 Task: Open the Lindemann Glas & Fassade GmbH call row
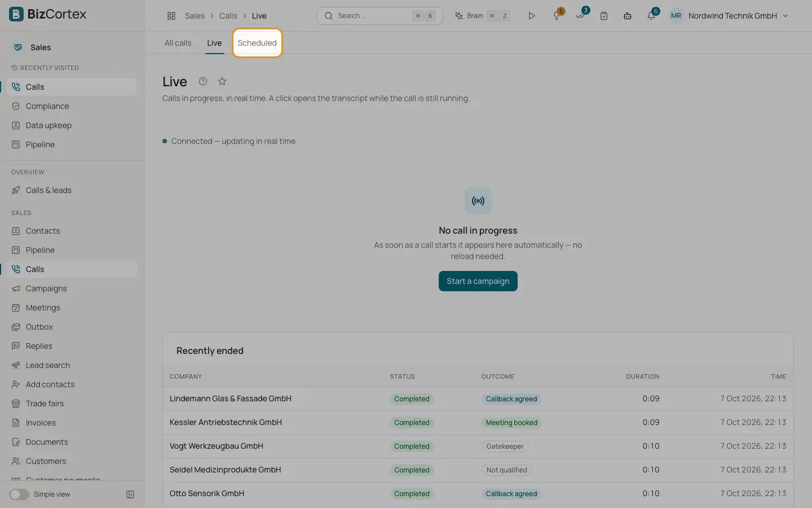pyautogui.click(x=478, y=399)
